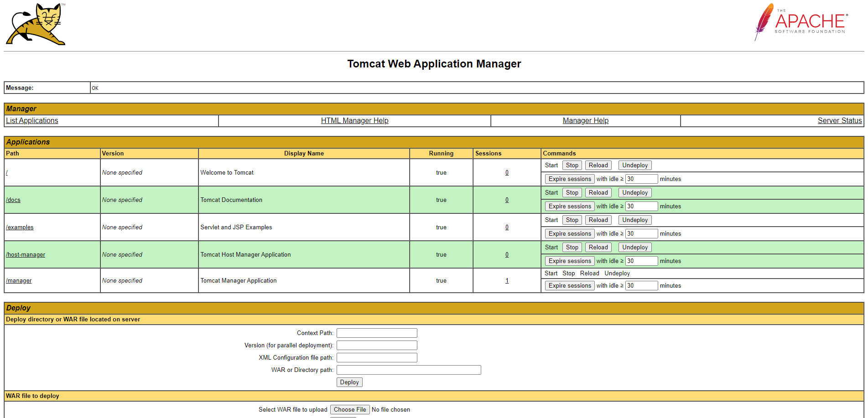Click the Deploy button under server deployment
Viewport: 868px width, 418px height.
tap(349, 382)
